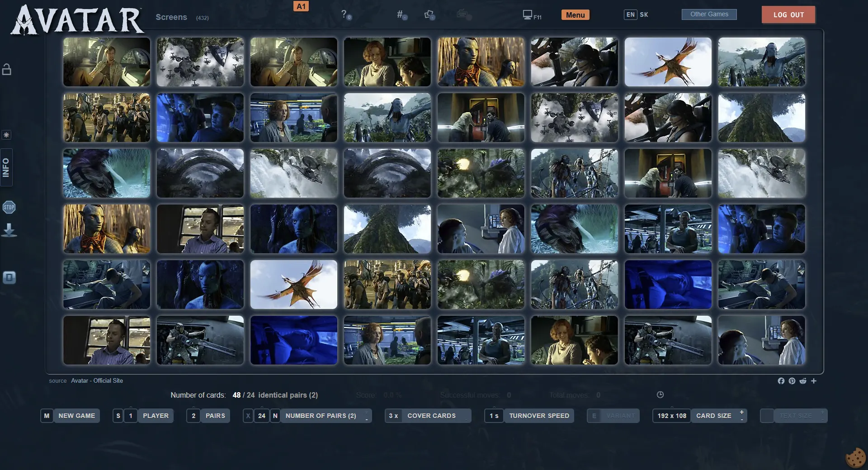This screenshot has width=868, height=470.
Task: Click the STOP sign icon in sidebar
Action: coord(9,208)
